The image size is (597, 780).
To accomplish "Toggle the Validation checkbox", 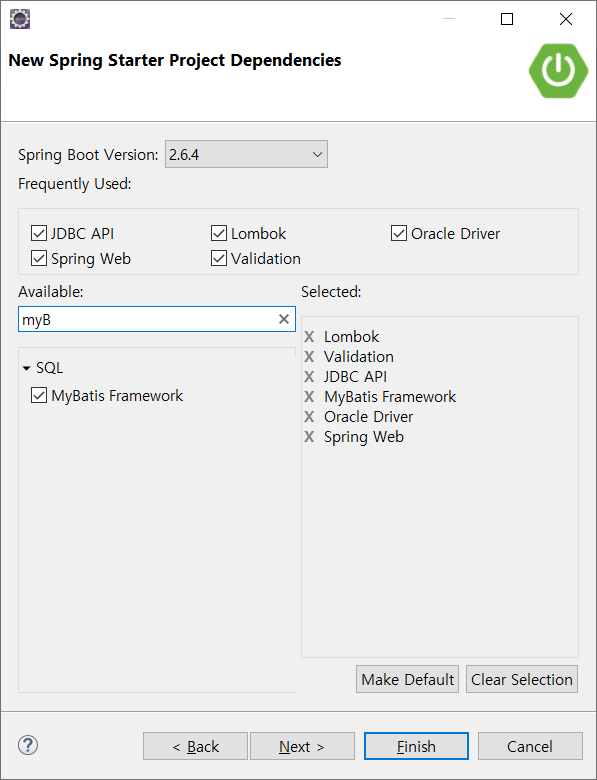I will tap(219, 258).
